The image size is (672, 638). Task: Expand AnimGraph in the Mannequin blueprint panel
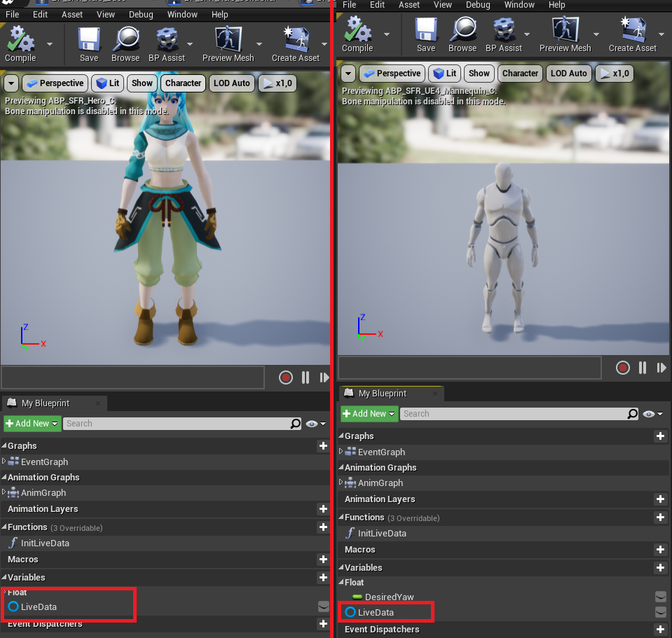[x=341, y=483]
